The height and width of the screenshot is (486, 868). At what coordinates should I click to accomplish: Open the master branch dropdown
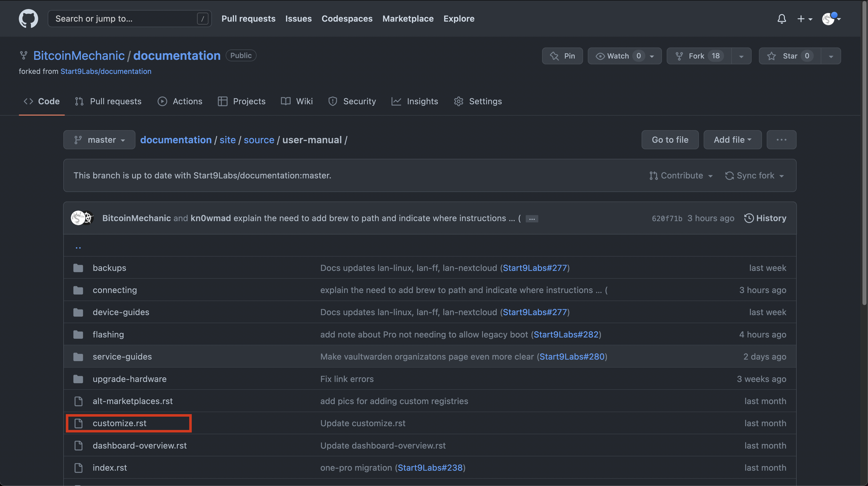tap(99, 139)
